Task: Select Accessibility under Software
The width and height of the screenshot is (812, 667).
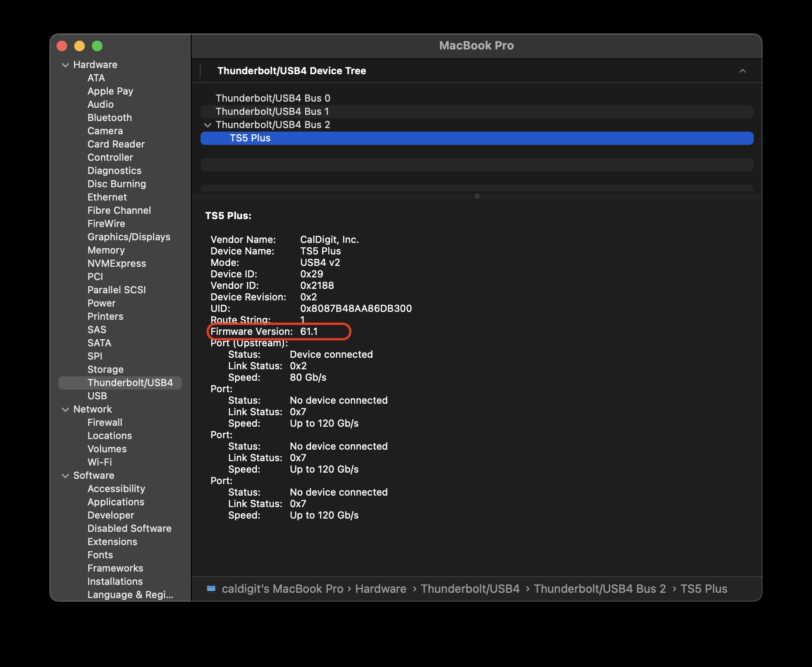Action: 116,489
